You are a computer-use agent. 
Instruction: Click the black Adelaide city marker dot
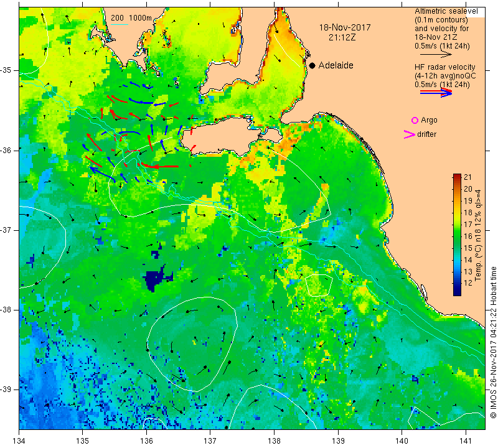click(x=312, y=65)
